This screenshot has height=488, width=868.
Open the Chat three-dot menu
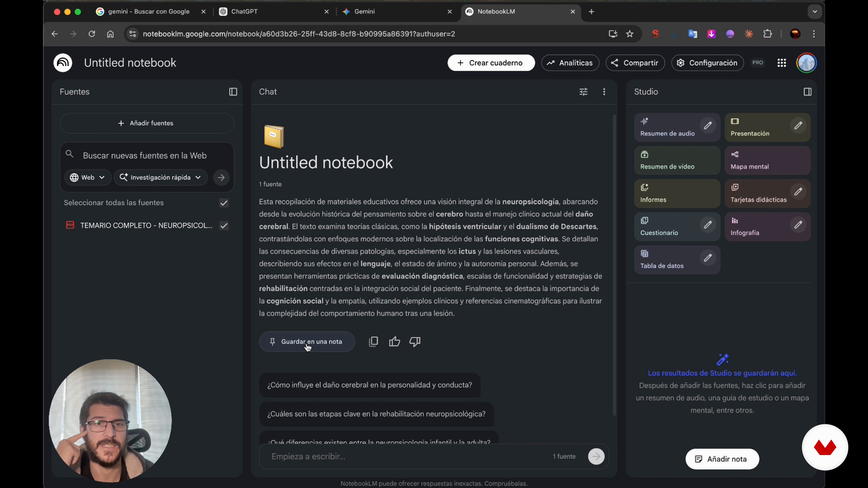604,91
